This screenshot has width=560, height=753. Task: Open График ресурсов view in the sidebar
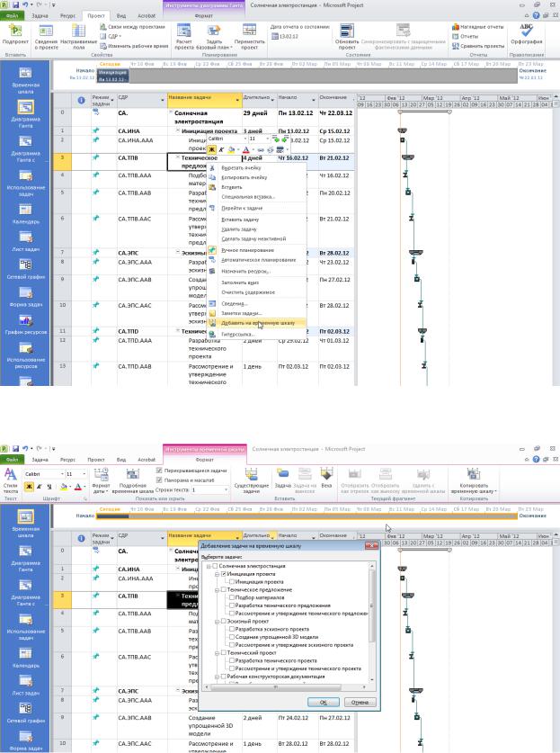pos(26,324)
